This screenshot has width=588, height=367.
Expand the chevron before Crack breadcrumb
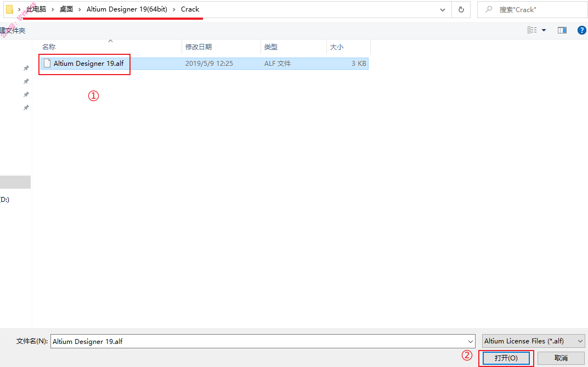[174, 9]
